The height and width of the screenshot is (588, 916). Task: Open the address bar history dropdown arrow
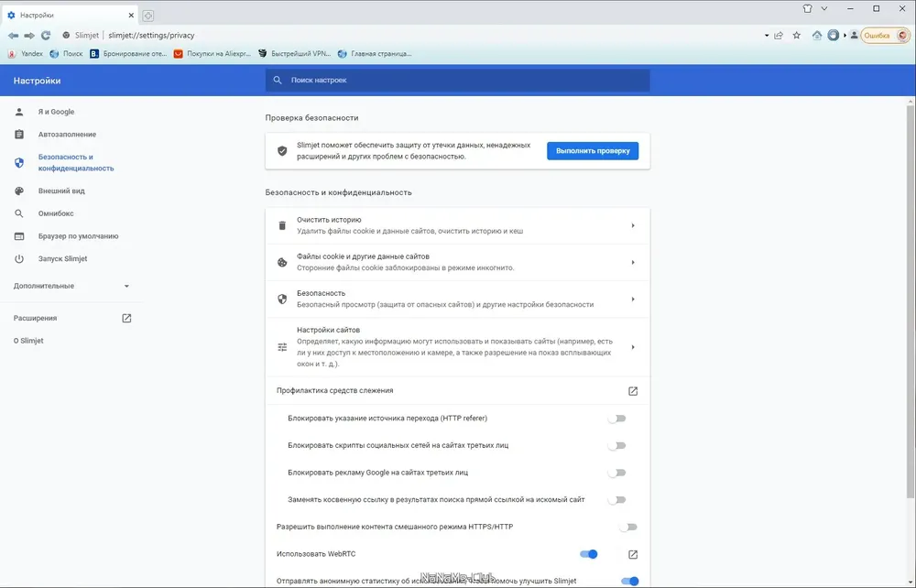[767, 36]
